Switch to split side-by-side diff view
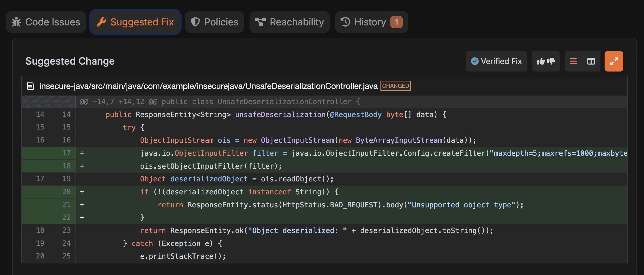This screenshot has height=275, width=644. (x=591, y=61)
